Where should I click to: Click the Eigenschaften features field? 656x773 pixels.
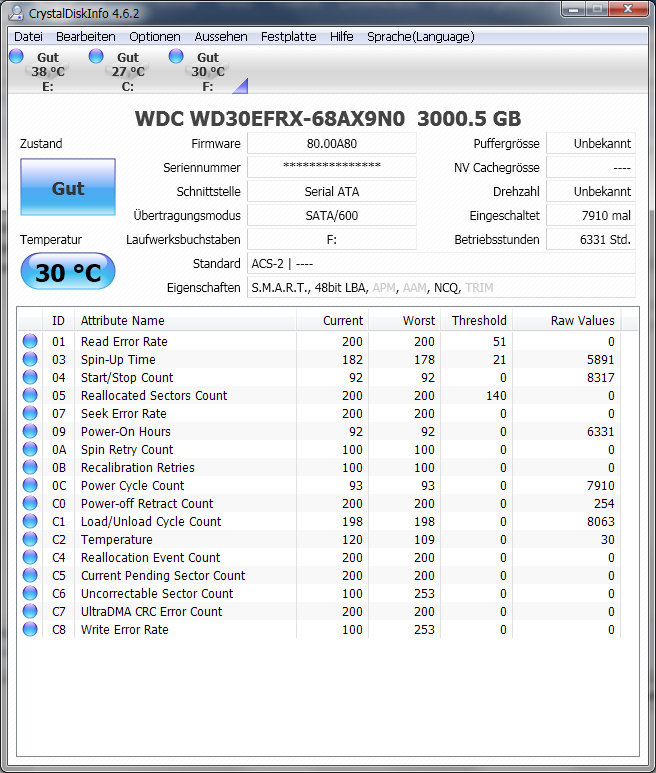pos(441,287)
